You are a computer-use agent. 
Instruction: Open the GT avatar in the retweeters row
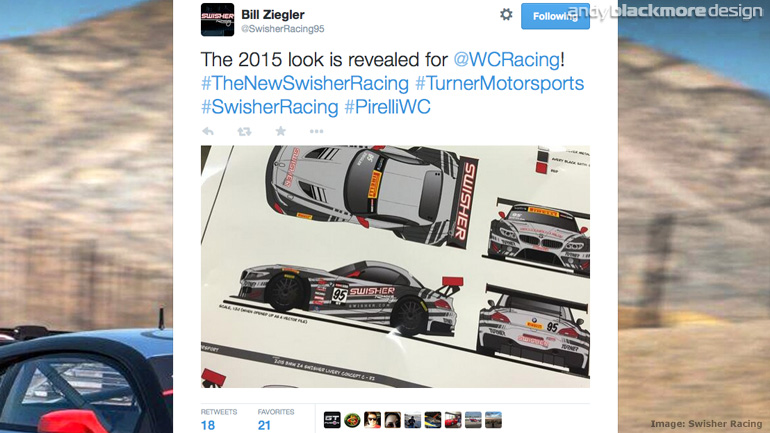pyautogui.click(x=332, y=420)
